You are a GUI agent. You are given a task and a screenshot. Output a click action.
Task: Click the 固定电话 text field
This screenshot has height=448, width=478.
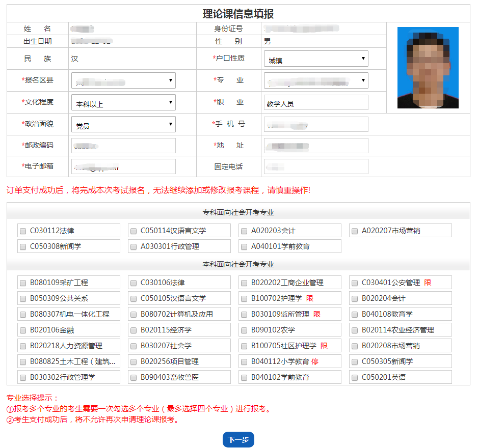[315, 166]
